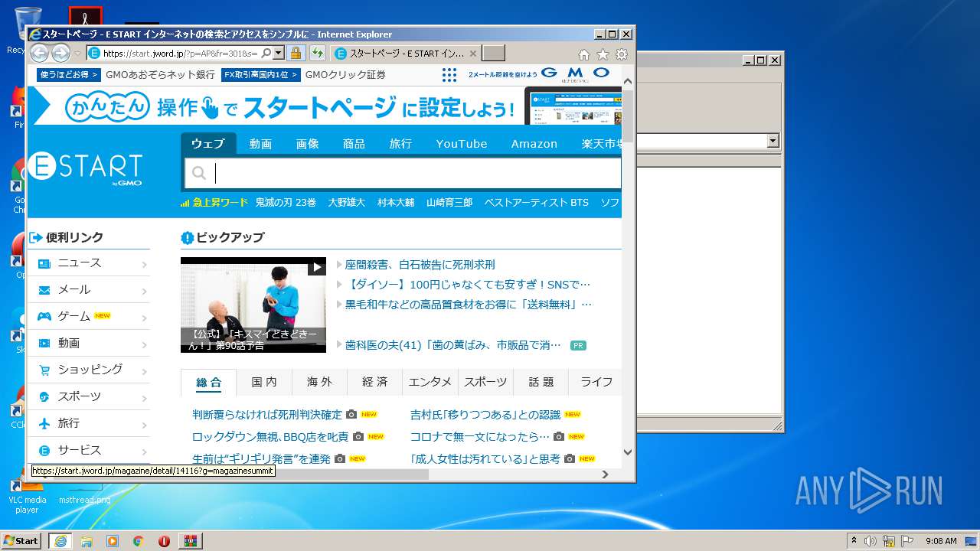Select the エンタメ news category tab
The height and width of the screenshot is (551, 980).
click(x=430, y=382)
